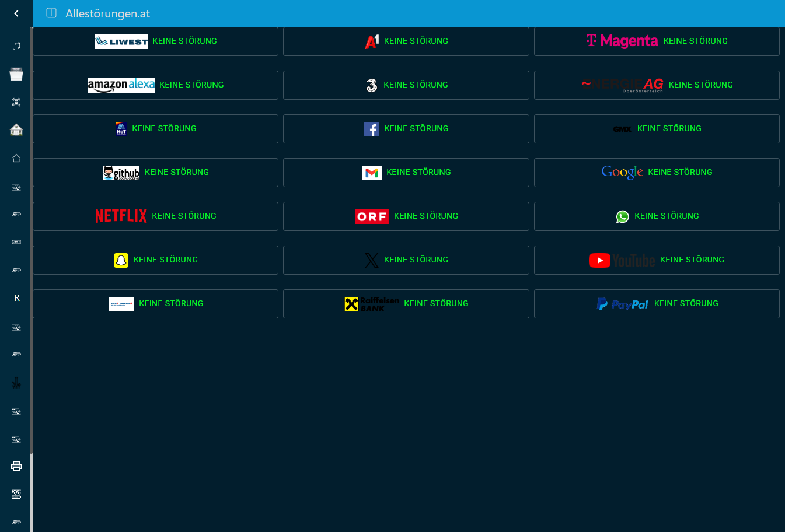Click the Gmail logo
The height and width of the screenshot is (532, 785).
(372, 173)
